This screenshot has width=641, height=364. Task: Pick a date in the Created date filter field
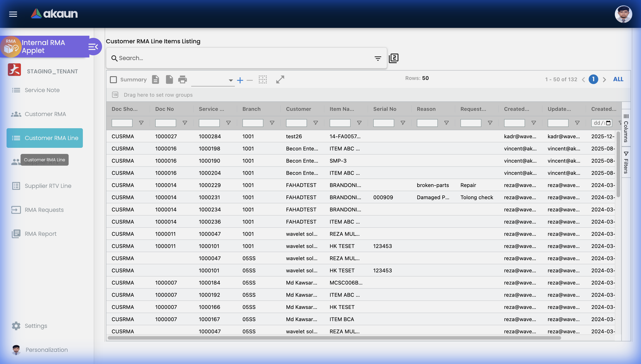click(x=602, y=123)
